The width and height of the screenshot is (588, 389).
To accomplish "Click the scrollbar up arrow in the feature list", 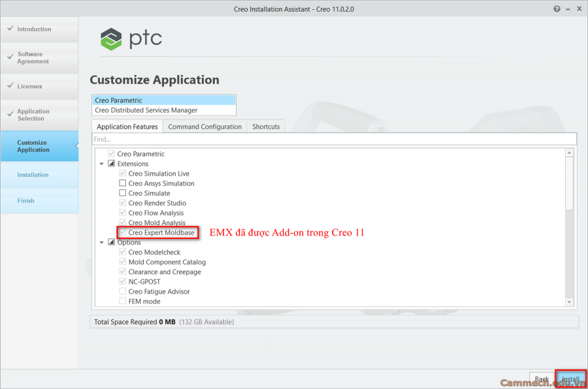I will [x=569, y=153].
